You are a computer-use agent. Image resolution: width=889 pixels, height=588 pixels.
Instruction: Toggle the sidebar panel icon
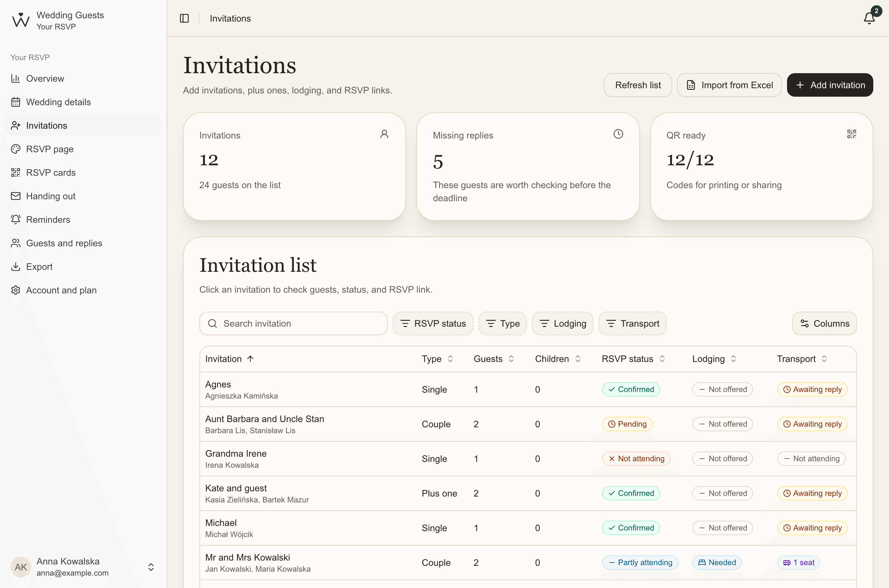(184, 18)
